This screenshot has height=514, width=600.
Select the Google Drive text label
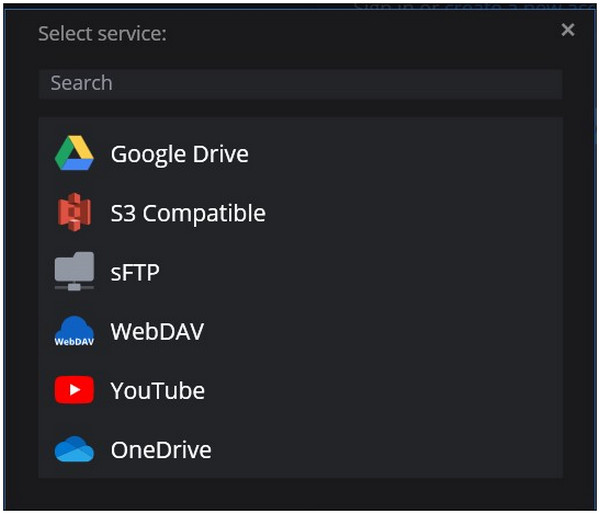[179, 154]
